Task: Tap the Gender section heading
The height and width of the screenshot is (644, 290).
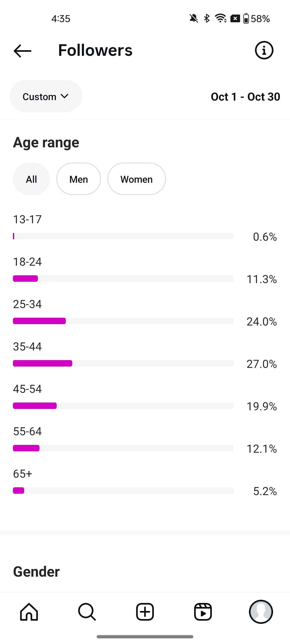Action: tap(37, 572)
